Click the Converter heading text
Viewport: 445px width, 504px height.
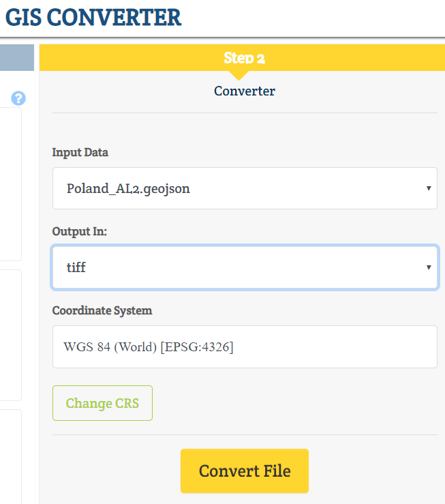tap(245, 91)
